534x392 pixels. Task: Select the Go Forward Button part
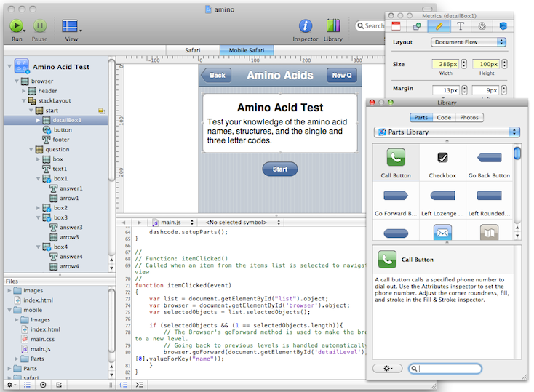(396, 201)
